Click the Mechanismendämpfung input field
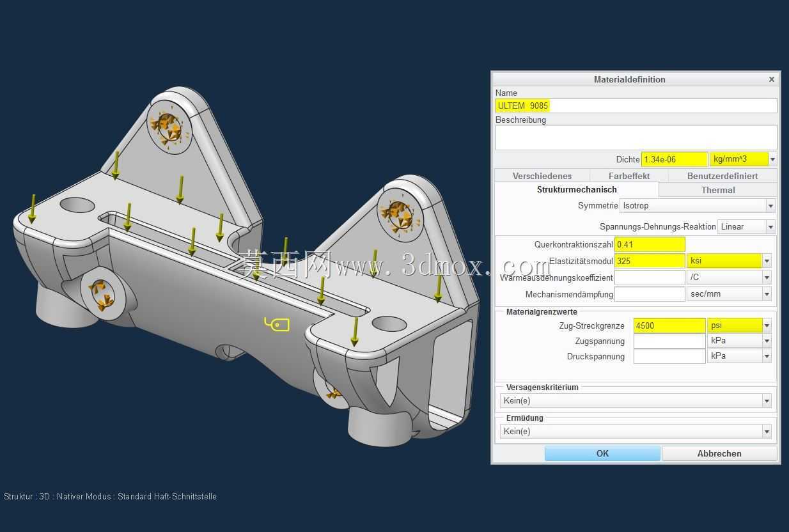Screen dimensions: 789x532 (x=650, y=294)
